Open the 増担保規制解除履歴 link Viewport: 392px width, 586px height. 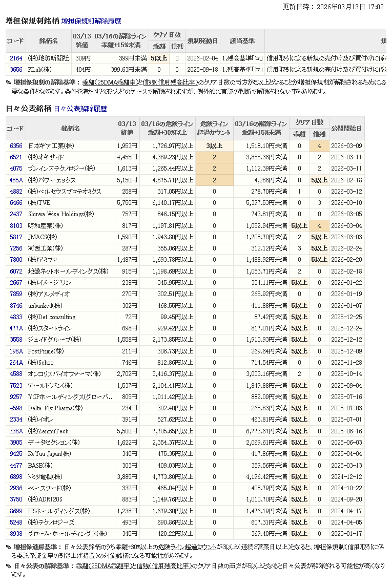click(91, 22)
